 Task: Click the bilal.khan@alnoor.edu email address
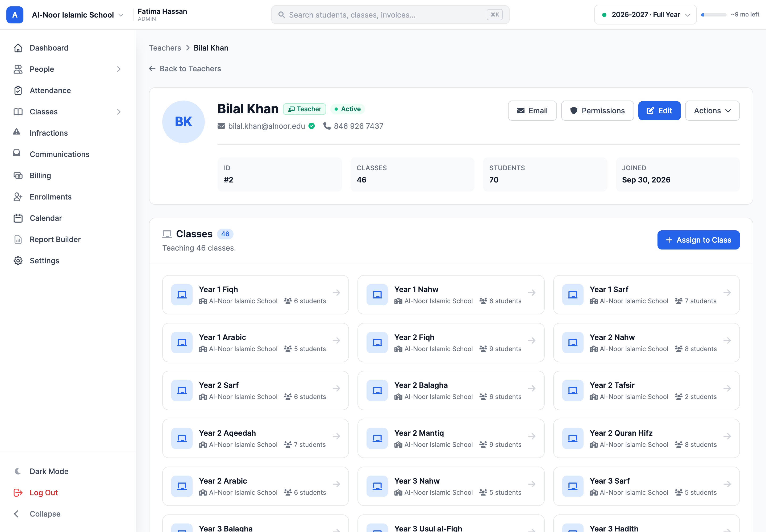click(x=266, y=126)
